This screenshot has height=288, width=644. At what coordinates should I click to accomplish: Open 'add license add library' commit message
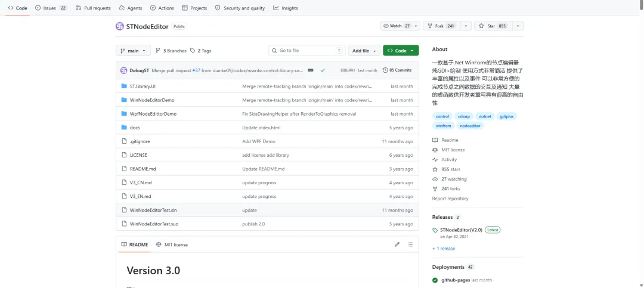pos(265,155)
